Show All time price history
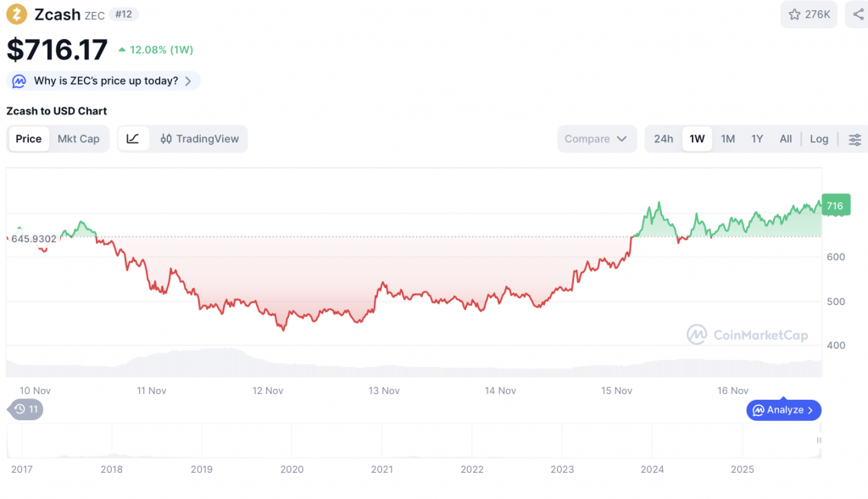This screenshot has height=499, width=868. 786,139
